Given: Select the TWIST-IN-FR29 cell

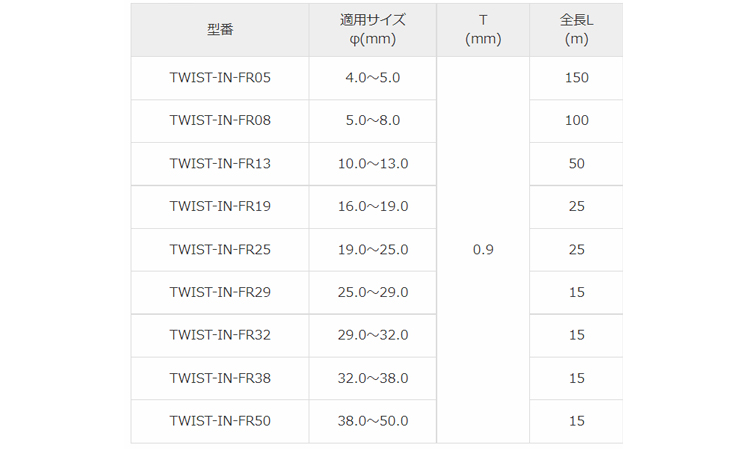Looking at the screenshot, I should (x=220, y=293).
